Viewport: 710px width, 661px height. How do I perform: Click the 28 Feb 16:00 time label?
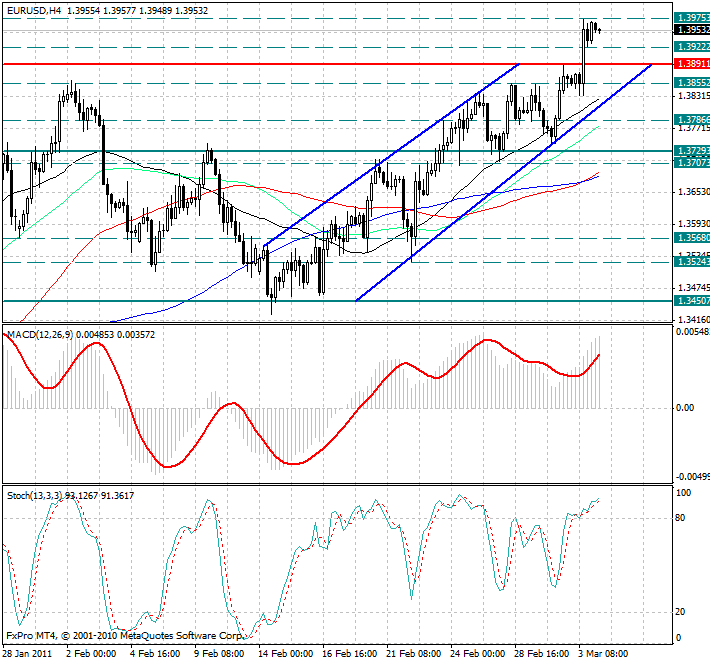[542, 654]
